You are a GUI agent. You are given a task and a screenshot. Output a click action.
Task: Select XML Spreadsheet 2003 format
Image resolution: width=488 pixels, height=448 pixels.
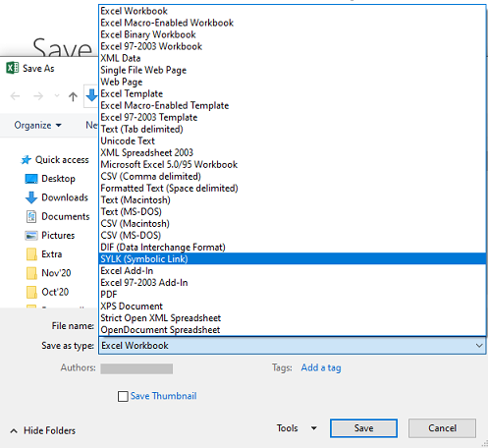293,152
